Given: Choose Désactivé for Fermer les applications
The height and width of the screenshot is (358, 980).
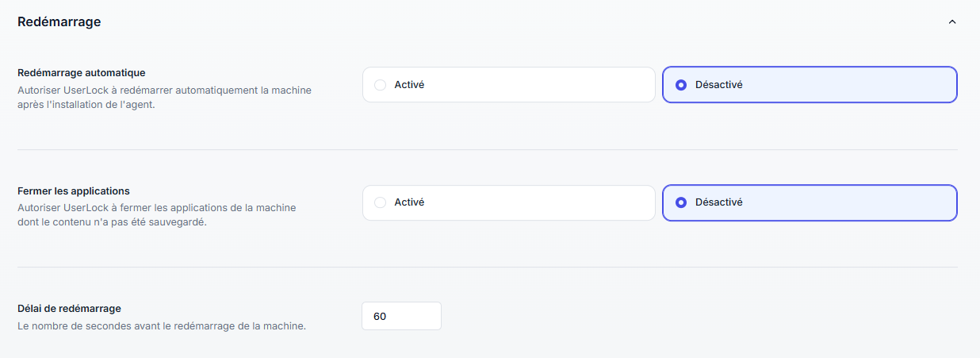Looking at the screenshot, I should [x=809, y=202].
